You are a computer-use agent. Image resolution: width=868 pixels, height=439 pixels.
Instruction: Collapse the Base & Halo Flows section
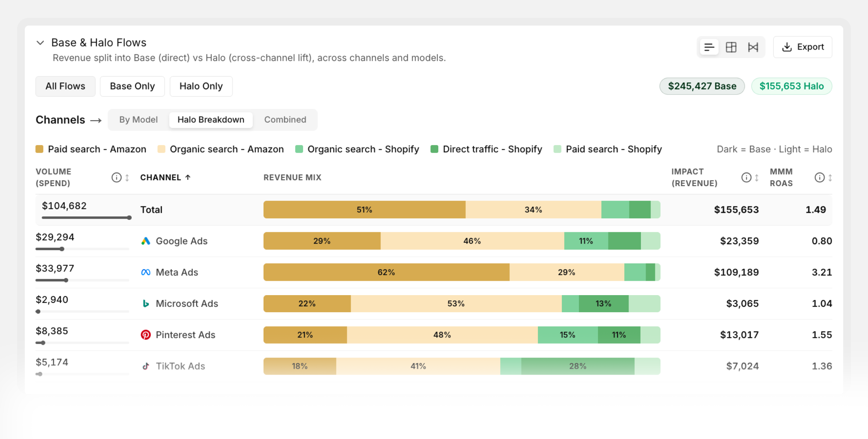click(x=40, y=43)
